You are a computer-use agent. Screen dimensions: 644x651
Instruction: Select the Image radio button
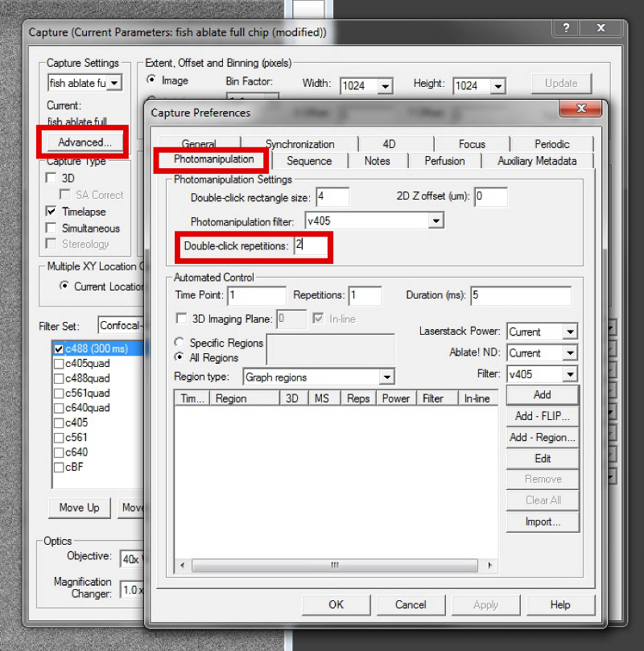tap(151, 80)
